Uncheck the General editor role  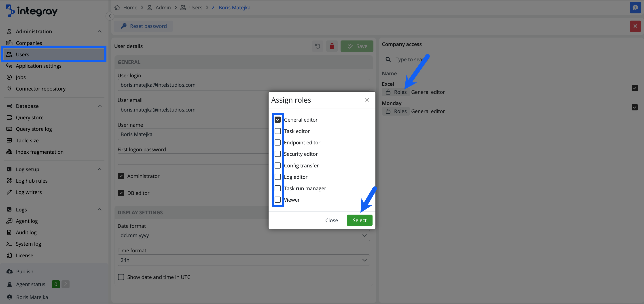pos(278,120)
